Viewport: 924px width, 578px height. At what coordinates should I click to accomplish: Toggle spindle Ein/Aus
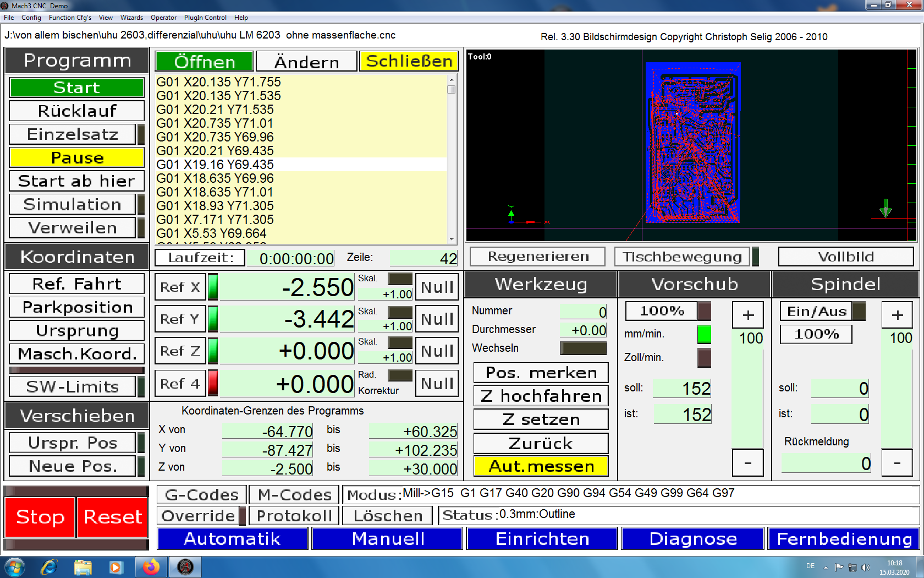coord(817,311)
